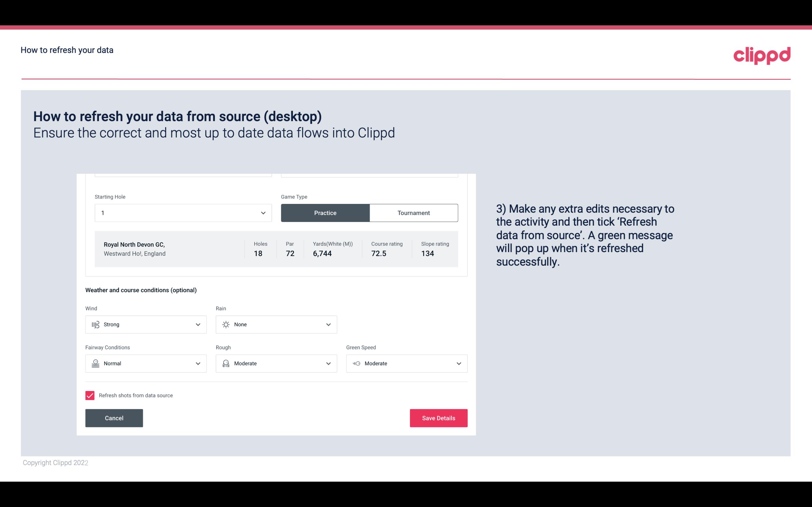Image resolution: width=812 pixels, height=507 pixels.
Task: Click the Clippd logo icon
Action: (x=762, y=54)
